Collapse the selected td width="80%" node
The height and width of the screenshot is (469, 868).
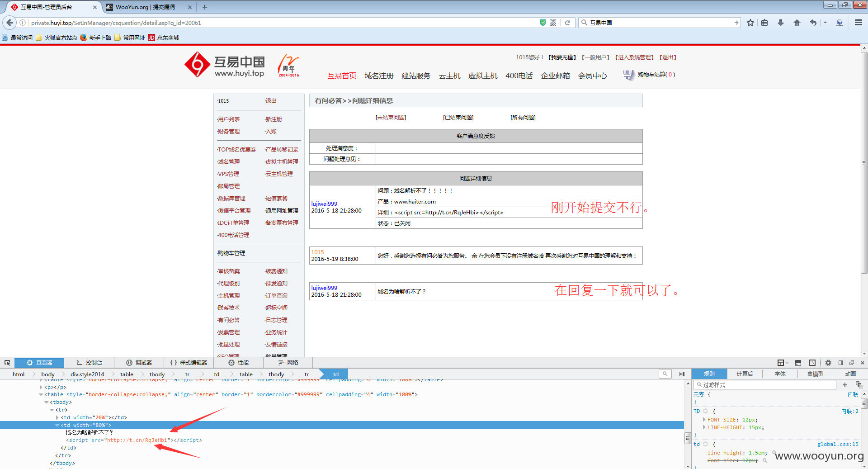pos(57,425)
